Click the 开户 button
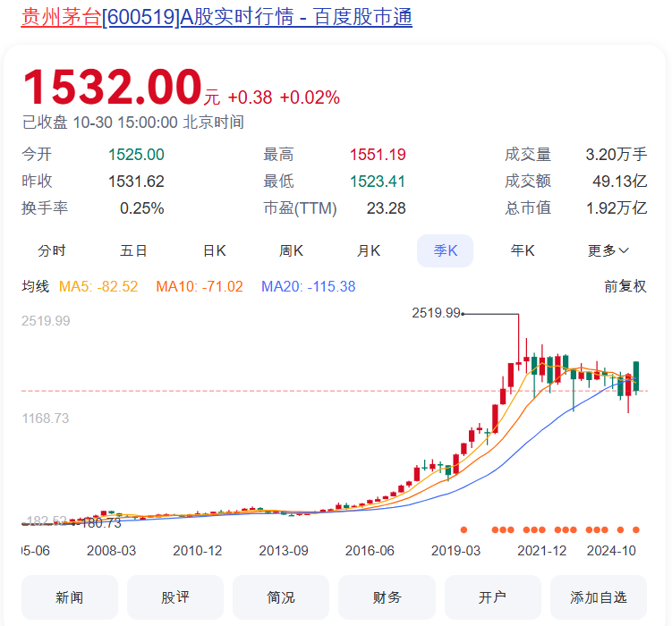 click(x=493, y=597)
